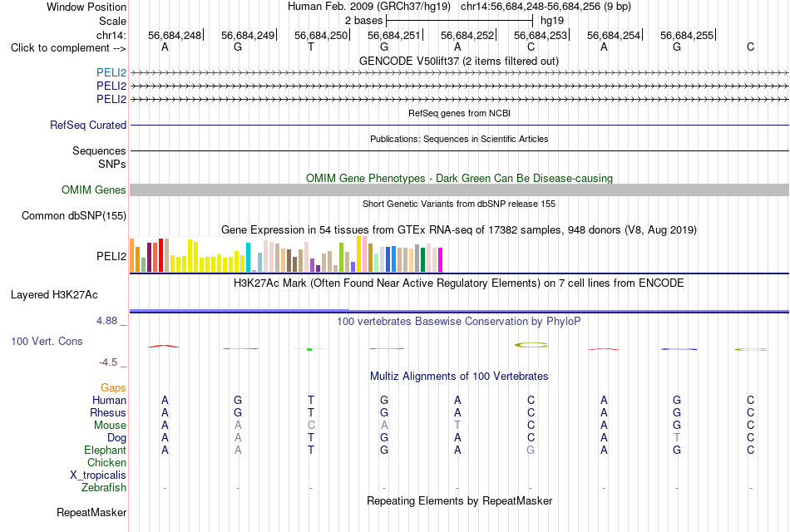This screenshot has width=790, height=532.
Task: Click the cyan bar in GTEx expression chart
Action: click(248, 258)
